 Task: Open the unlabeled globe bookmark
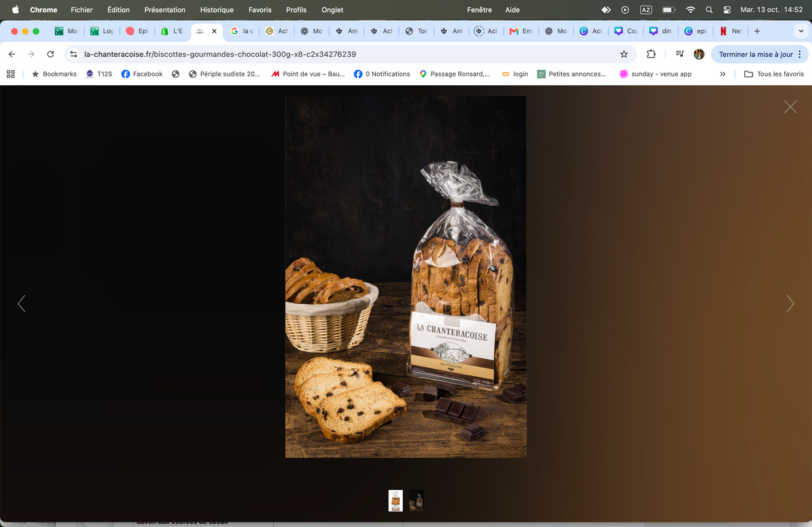pyautogui.click(x=175, y=74)
